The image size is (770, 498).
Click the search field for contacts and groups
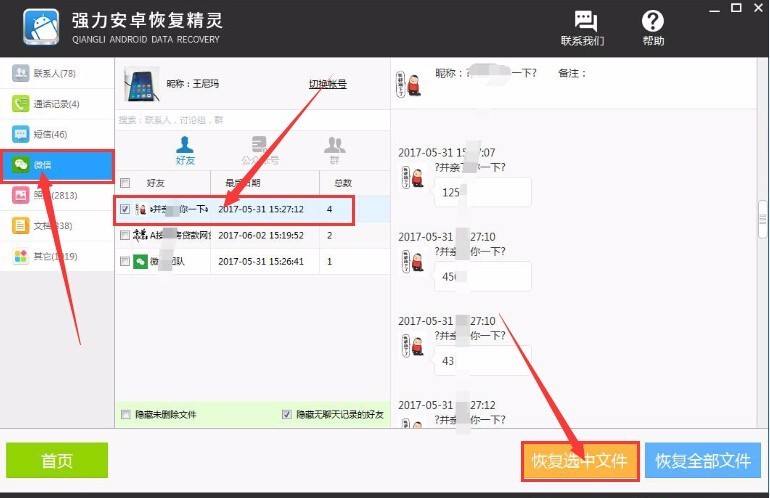click(252, 120)
